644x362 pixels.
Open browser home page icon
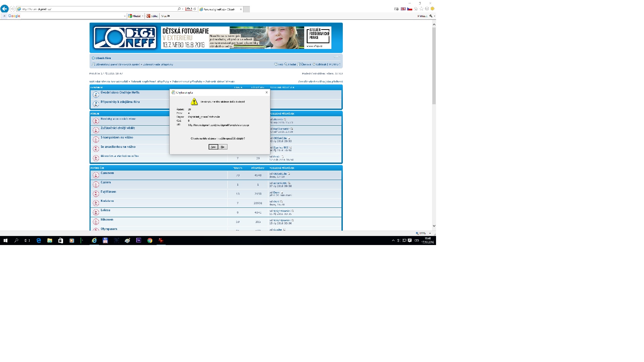[416, 9]
